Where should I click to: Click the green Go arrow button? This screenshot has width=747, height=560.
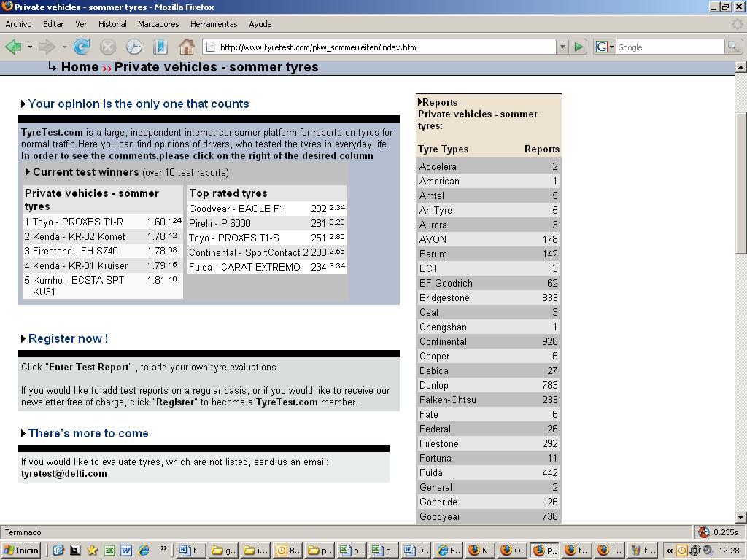coord(578,47)
